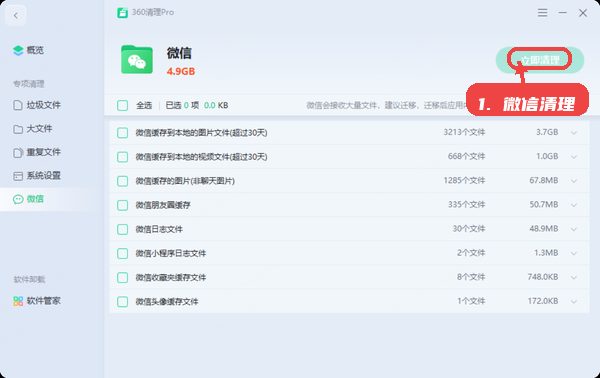Image resolution: width=600 pixels, height=378 pixels.
Task: Expand the 48.9MB 日志文件 row
Action: coord(574,229)
